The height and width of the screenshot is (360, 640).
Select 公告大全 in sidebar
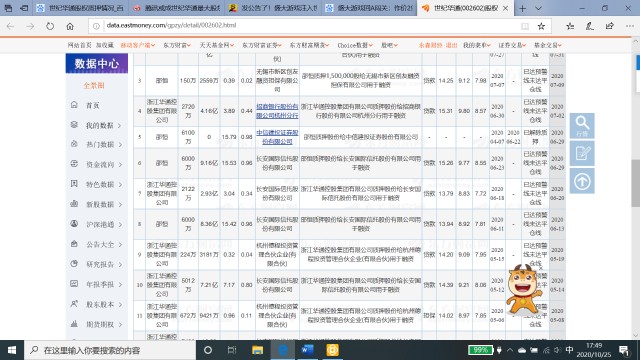pos(96,244)
